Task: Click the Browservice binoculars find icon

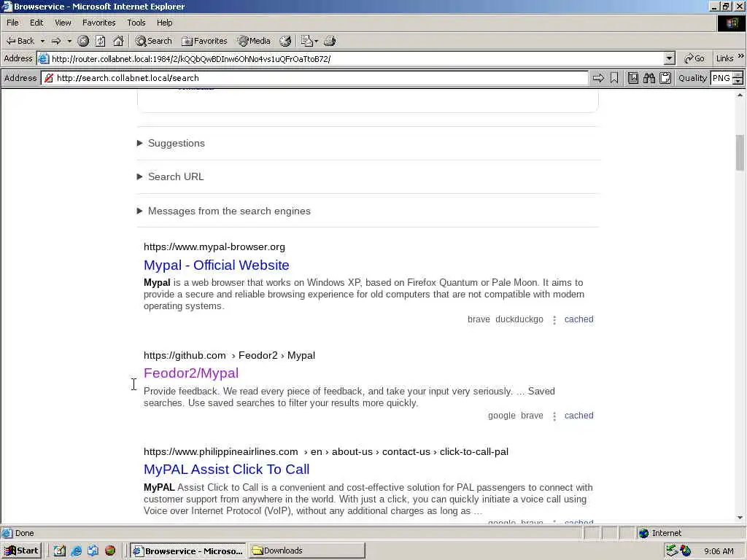Action: (x=649, y=78)
